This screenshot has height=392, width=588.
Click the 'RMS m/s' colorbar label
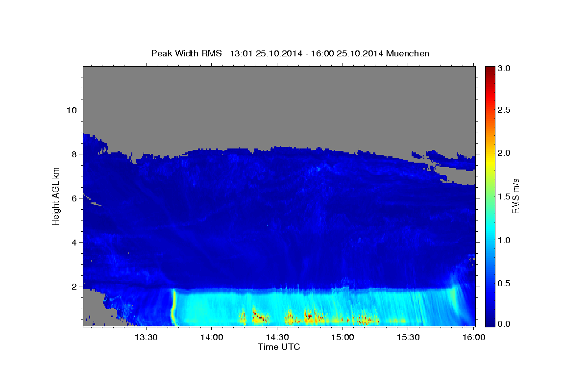(515, 196)
